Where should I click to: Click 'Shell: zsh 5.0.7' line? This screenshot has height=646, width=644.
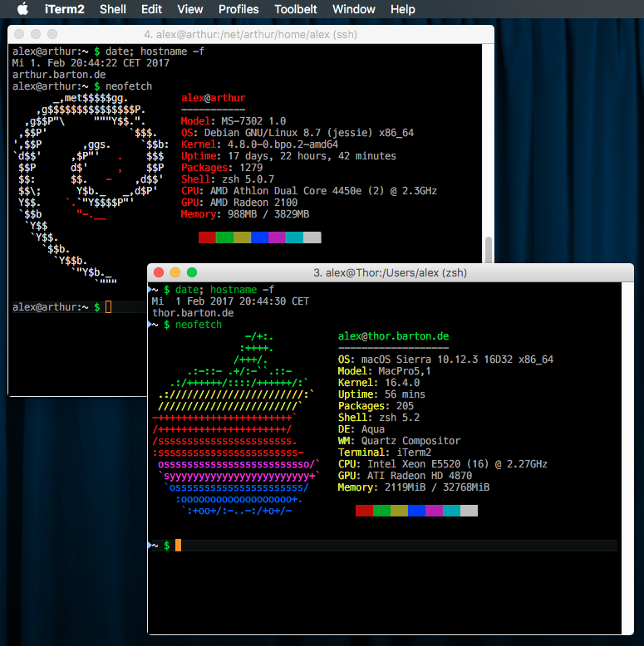pos(228,179)
